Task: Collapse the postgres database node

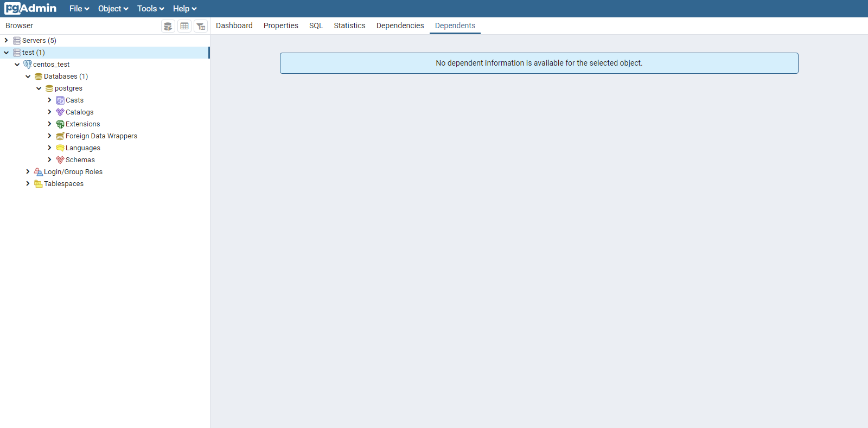Action: coord(39,88)
